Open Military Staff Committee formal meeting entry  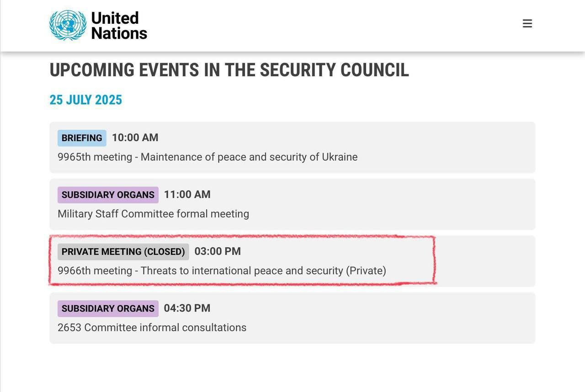click(x=153, y=214)
